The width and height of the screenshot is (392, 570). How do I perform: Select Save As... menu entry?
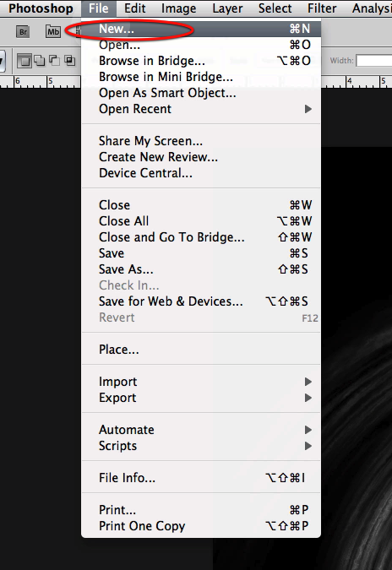click(201, 269)
